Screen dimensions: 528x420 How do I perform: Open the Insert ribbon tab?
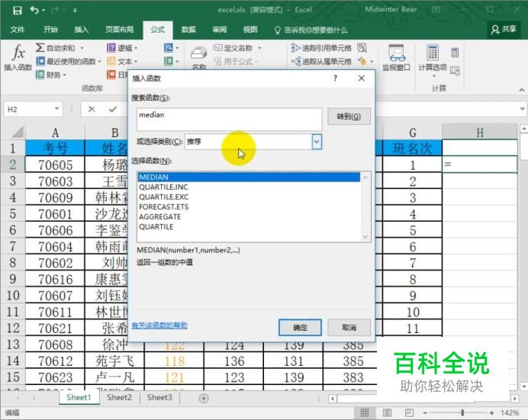point(81,30)
